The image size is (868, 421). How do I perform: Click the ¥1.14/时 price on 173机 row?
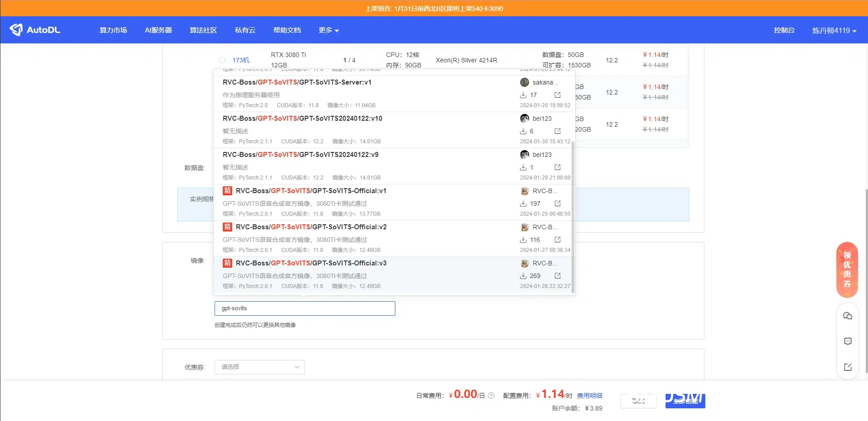[656, 55]
